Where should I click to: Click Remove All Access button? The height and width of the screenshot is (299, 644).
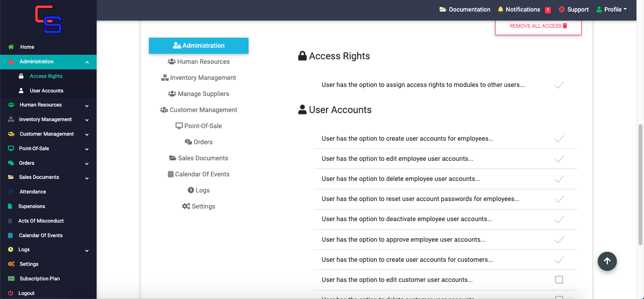(x=538, y=26)
